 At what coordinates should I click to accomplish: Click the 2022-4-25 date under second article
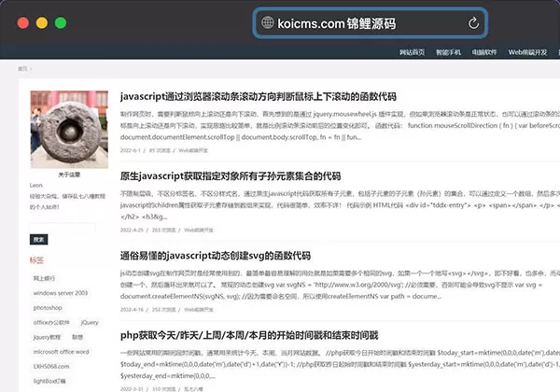point(132,231)
